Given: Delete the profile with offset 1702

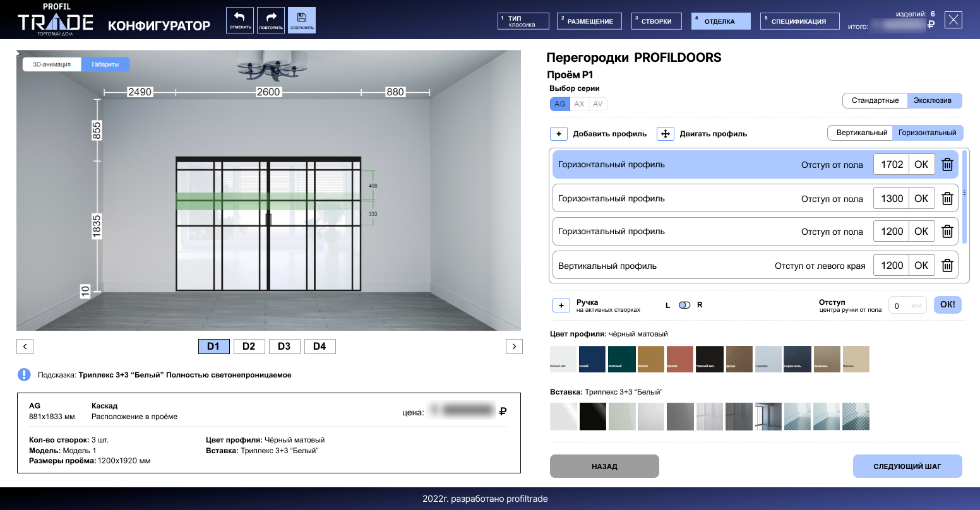Looking at the screenshot, I should (x=947, y=165).
